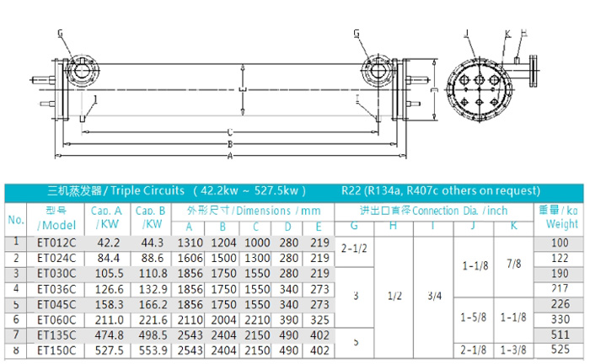Click the weight value 525
The image size is (590, 364).
[x=560, y=350]
